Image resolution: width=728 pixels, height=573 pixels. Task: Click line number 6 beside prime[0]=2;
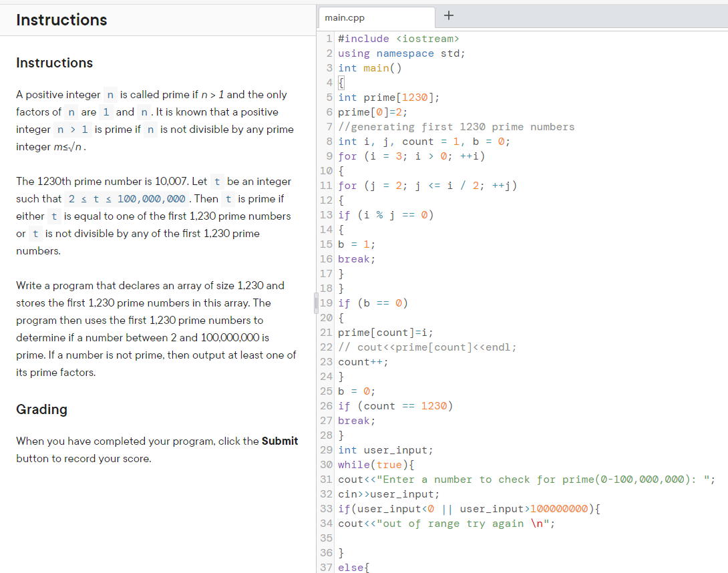(x=327, y=112)
